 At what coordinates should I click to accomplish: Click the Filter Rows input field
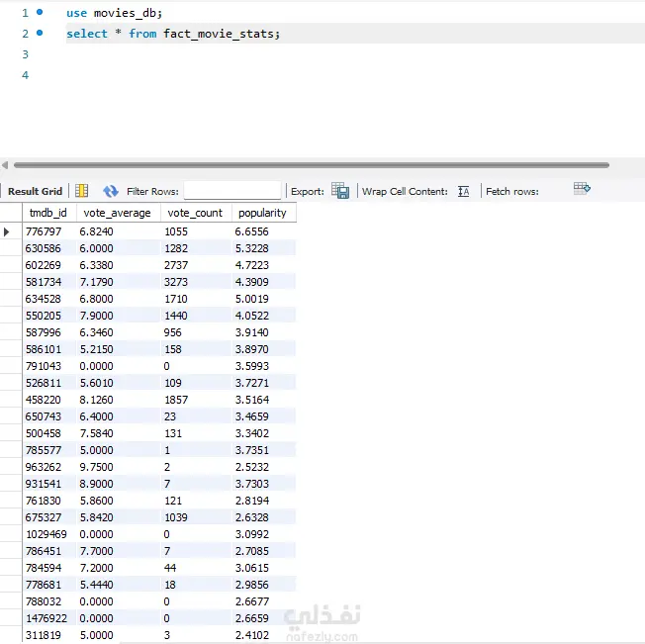(x=232, y=191)
